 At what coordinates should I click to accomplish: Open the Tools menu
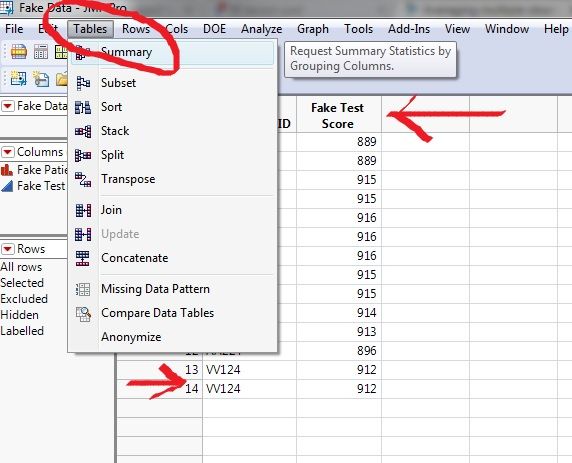[x=359, y=29]
